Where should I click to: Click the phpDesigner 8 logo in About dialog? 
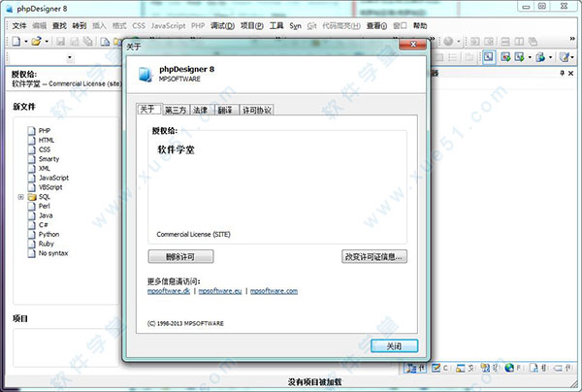click(x=145, y=75)
